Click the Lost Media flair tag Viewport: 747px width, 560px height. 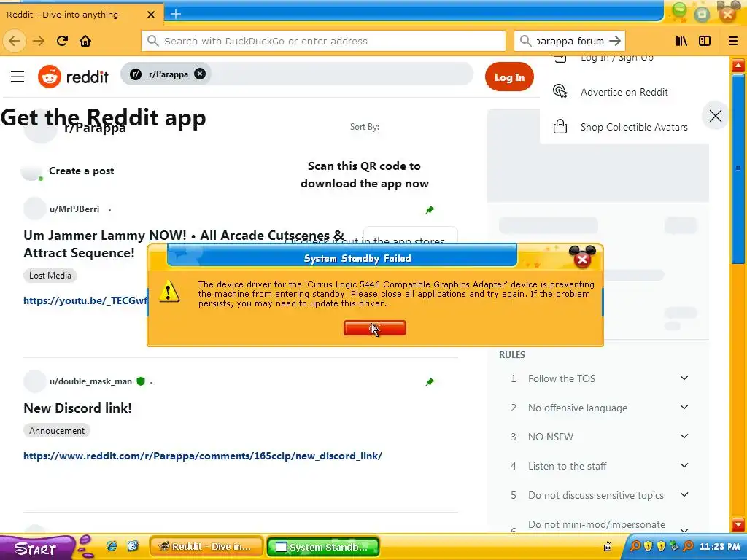coord(50,275)
